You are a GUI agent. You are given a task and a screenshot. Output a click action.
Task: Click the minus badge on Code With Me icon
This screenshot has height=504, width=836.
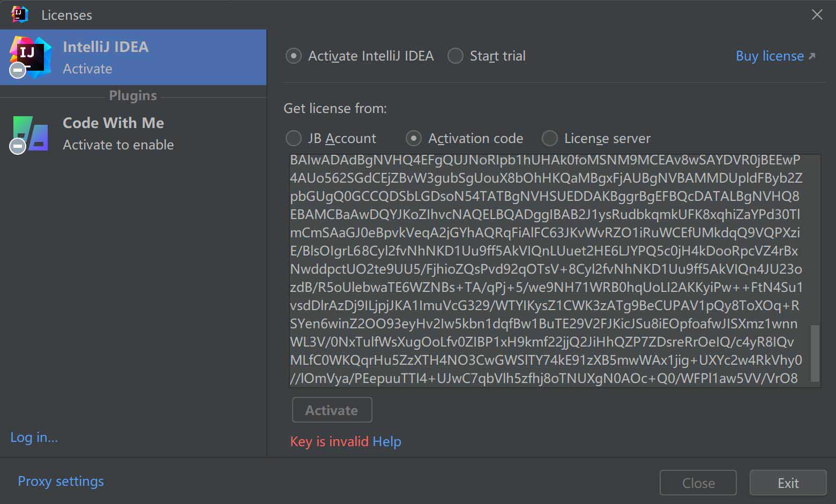[18, 146]
